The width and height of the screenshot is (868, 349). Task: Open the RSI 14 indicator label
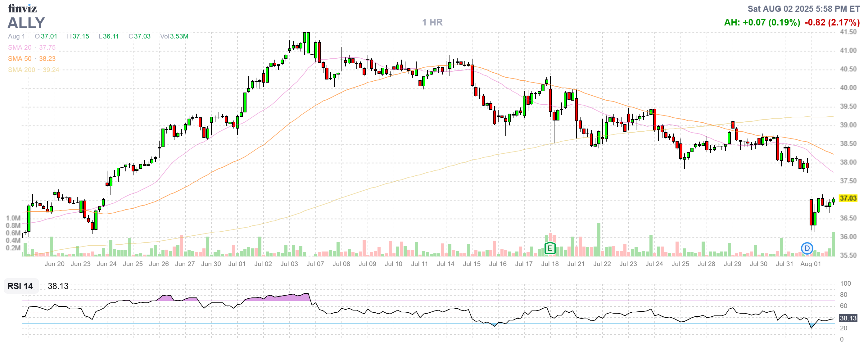tap(20, 286)
